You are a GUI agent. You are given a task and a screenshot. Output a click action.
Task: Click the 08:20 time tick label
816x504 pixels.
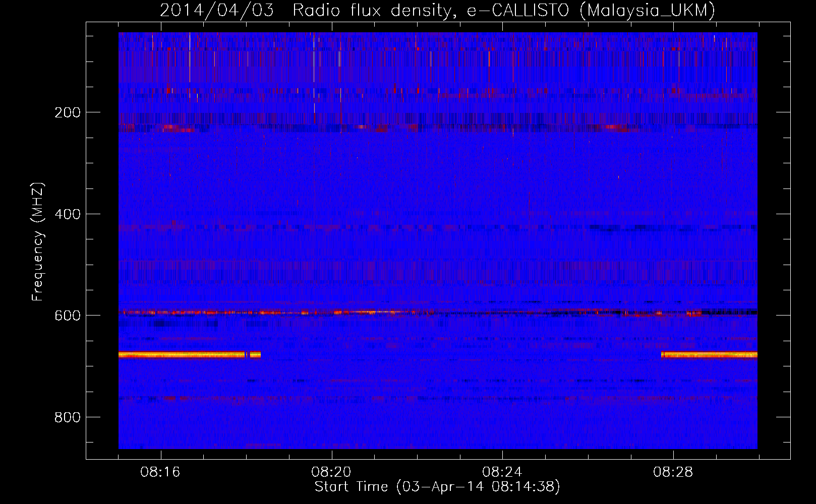[x=331, y=472]
